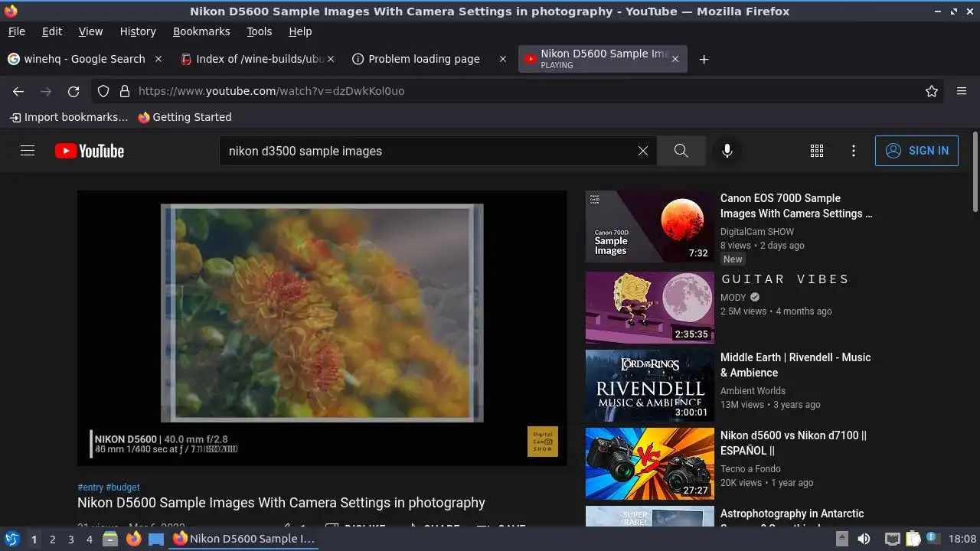
Task: Go to the YouTube home logo
Action: coord(90,151)
